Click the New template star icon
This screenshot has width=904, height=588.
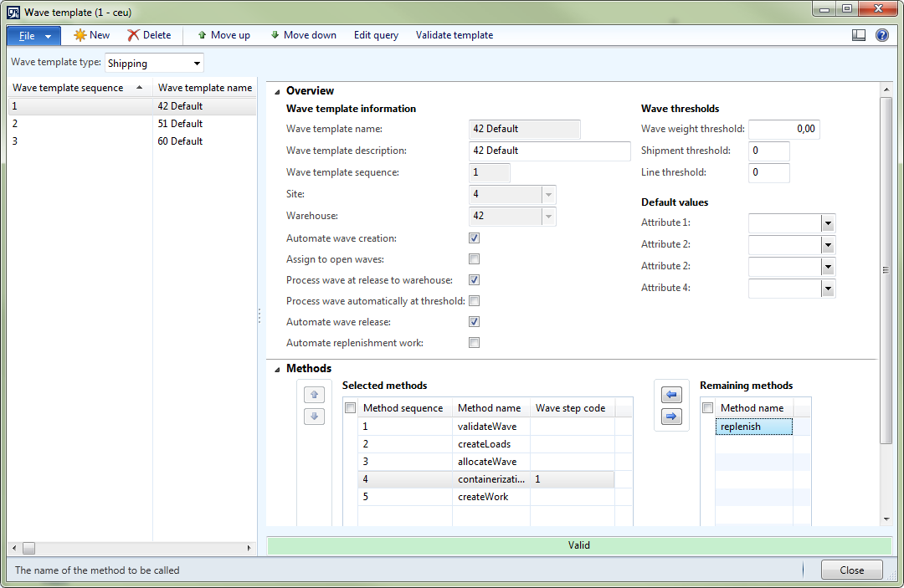[x=80, y=35]
